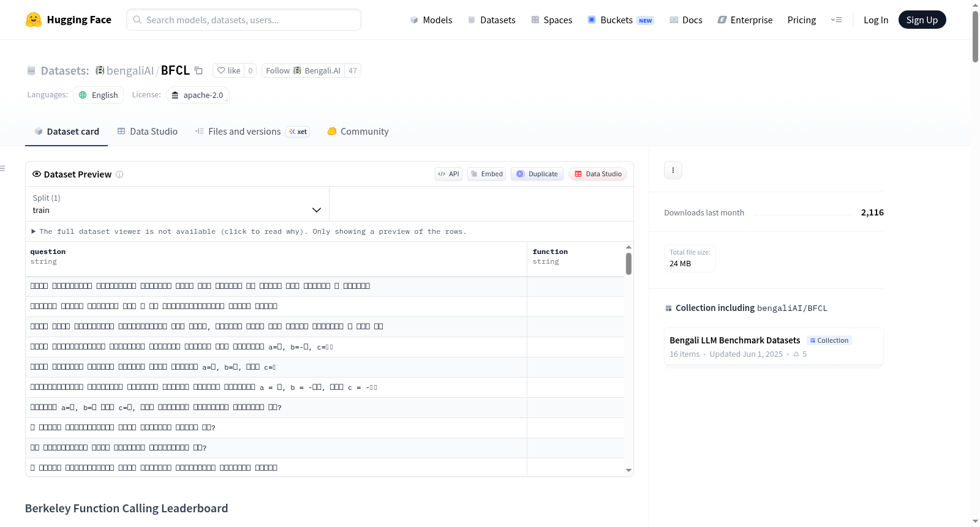Click the apache-2.0 license tag

tap(197, 95)
